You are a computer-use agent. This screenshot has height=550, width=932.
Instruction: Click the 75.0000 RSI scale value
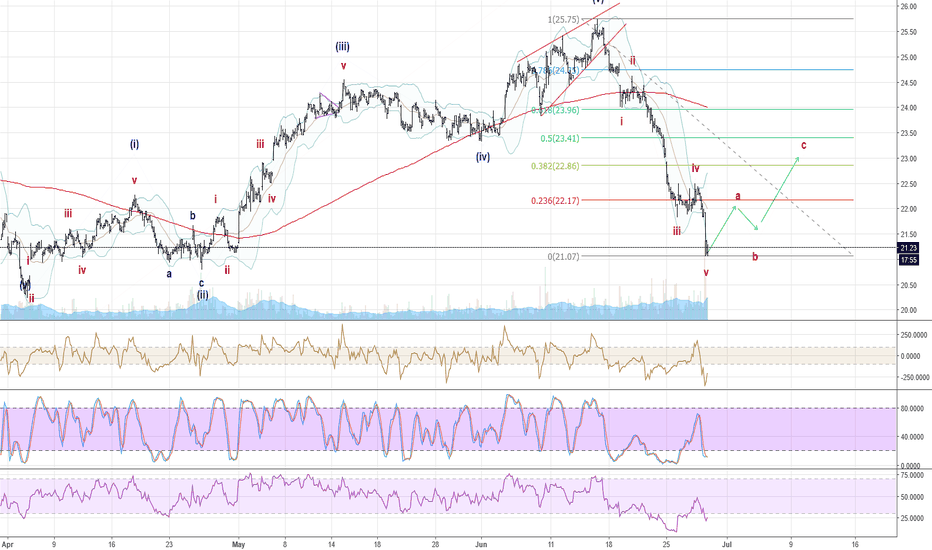(x=912, y=475)
